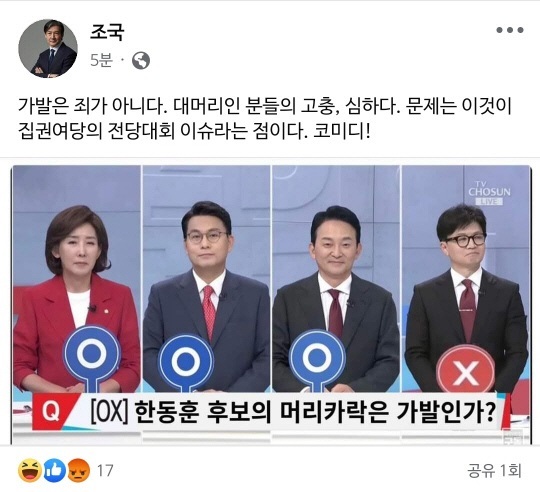Click the 5분 post timestamp
Viewport: 540px width, 492px height.
pyautogui.click(x=101, y=61)
